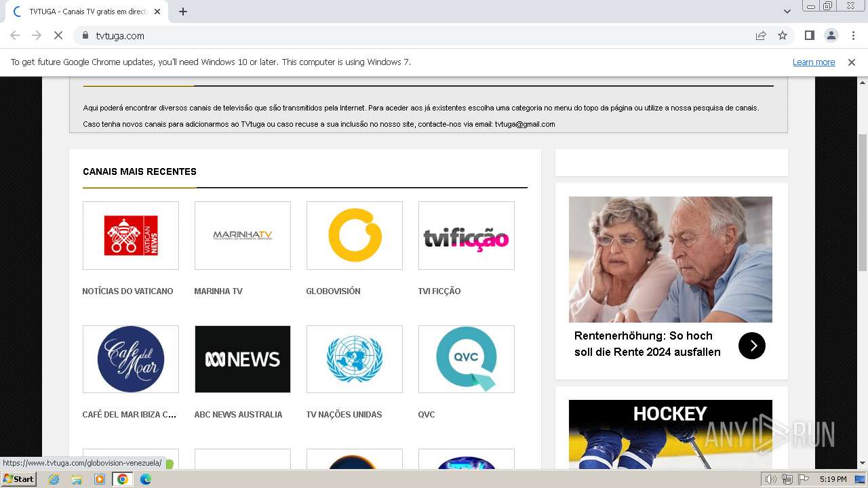
Task: Click the browser Back arrow
Action: point(15,35)
